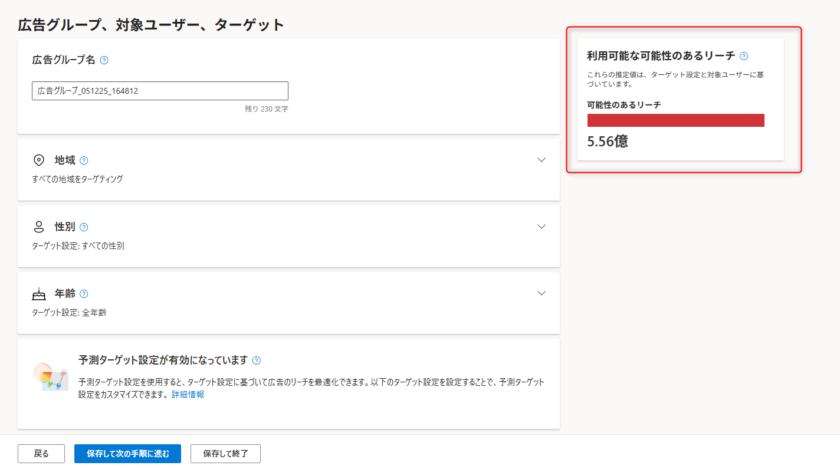The image size is (840, 472).
Task: Click the 5.56億 reach estimate value
Action: pyautogui.click(x=608, y=142)
